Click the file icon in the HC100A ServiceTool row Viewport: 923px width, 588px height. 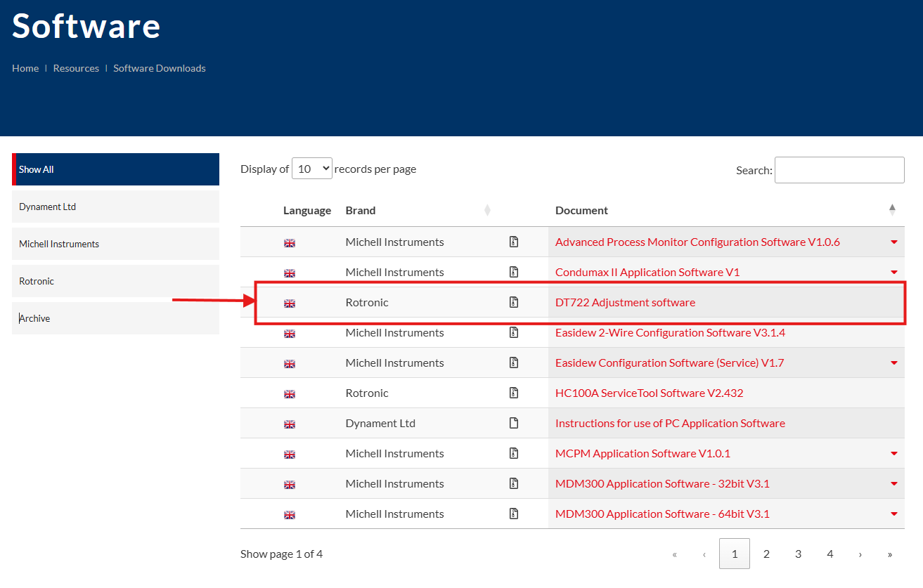514,393
